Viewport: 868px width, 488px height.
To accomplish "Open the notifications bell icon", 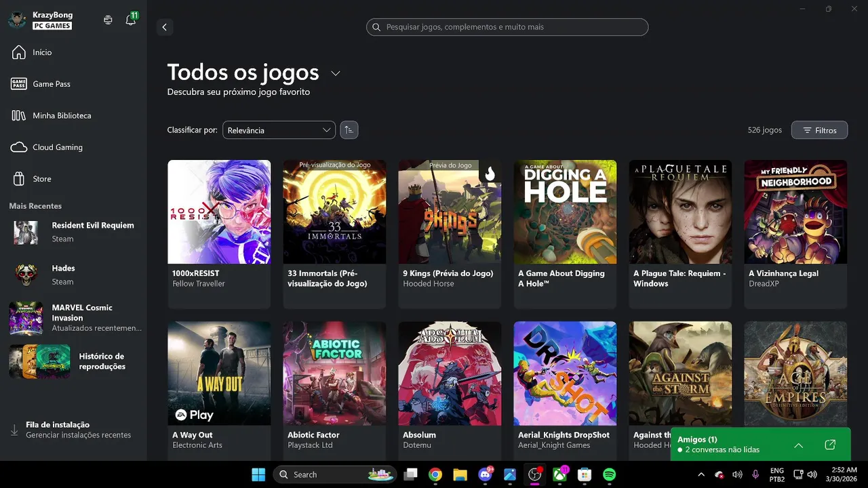I will coord(130,20).
